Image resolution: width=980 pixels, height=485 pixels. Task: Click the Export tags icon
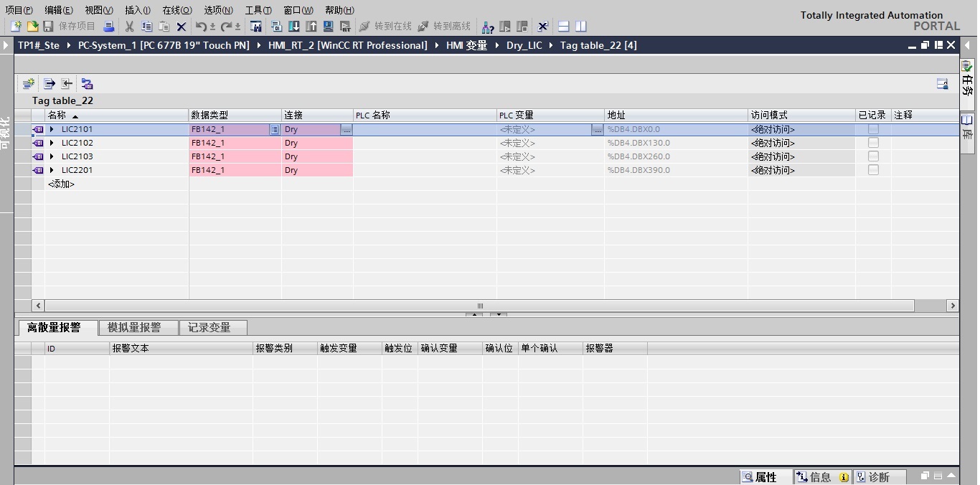click(x=50, y=84)
